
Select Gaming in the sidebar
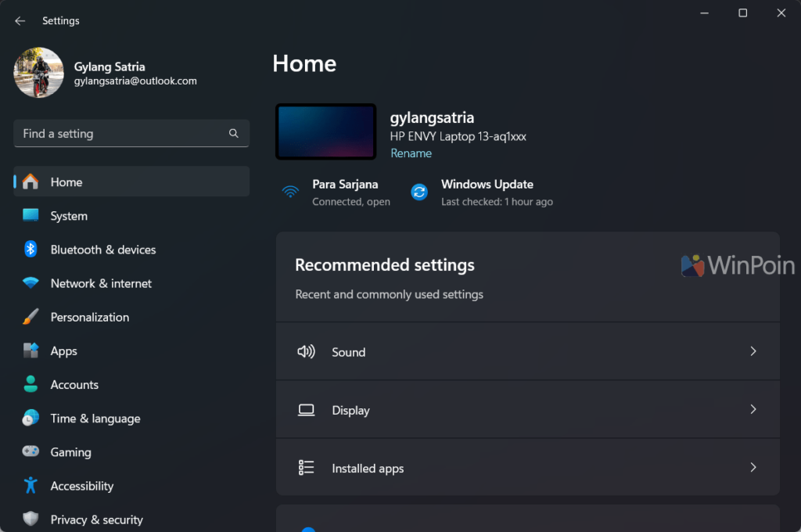131,451
